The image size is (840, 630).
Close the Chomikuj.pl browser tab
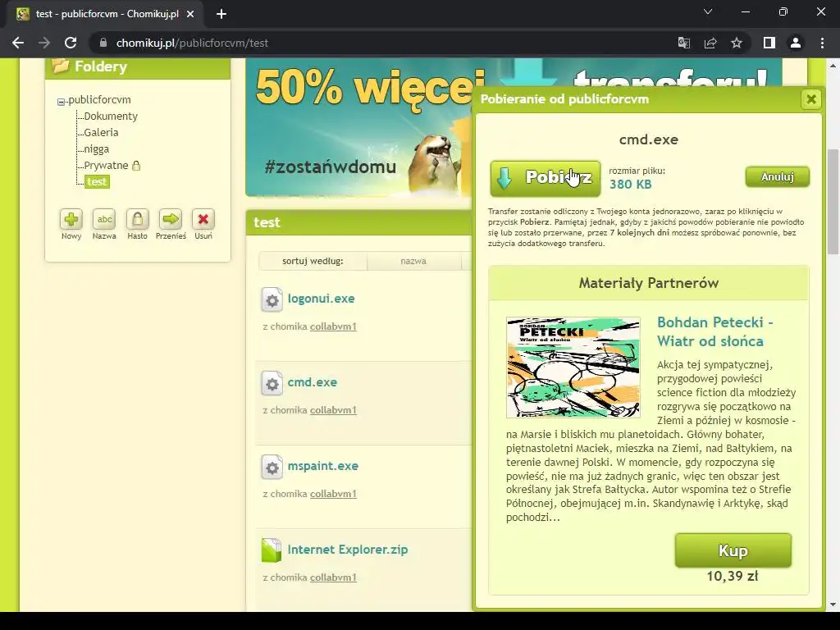[x=190, y=14]
